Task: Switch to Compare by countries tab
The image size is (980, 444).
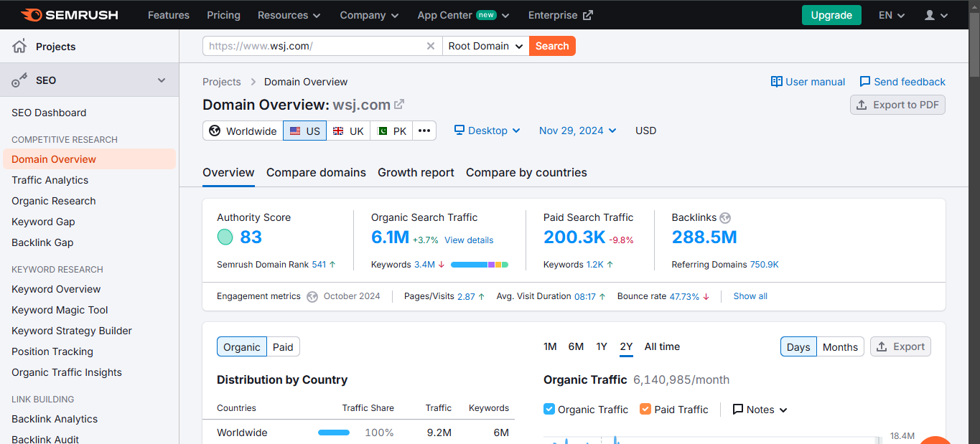Action: [x=526, y=172]
